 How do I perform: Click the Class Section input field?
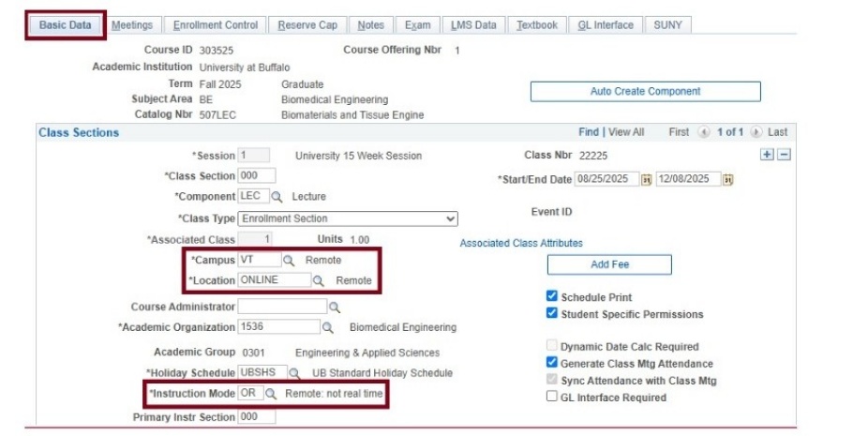click(x=256, y=175)
